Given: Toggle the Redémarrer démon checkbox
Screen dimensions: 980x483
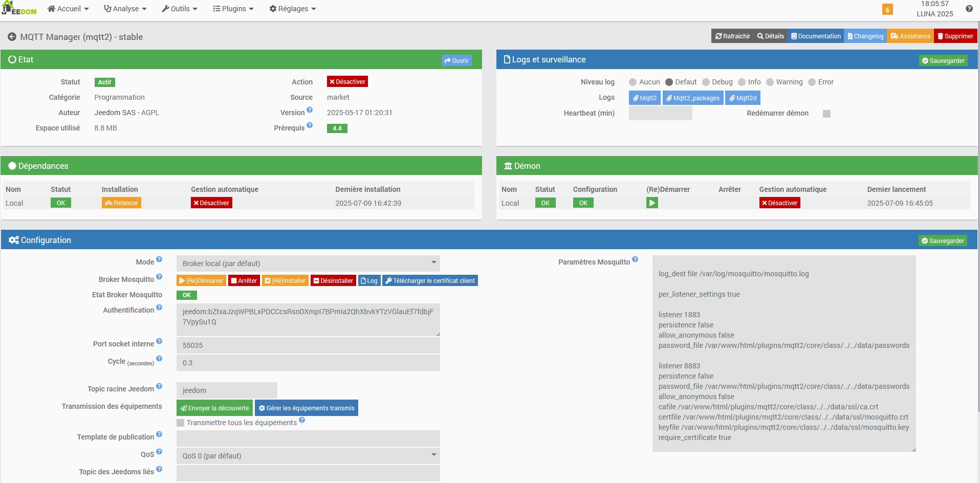Looking at the screenshot, I should pyautogui.click(x=826, y=114).
